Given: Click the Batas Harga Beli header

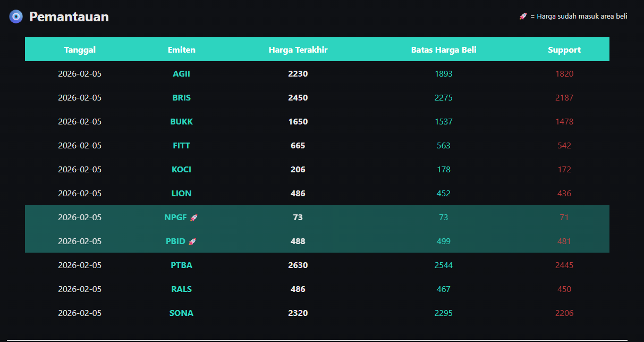Looking at the screenshot, I should click(444, 50).
